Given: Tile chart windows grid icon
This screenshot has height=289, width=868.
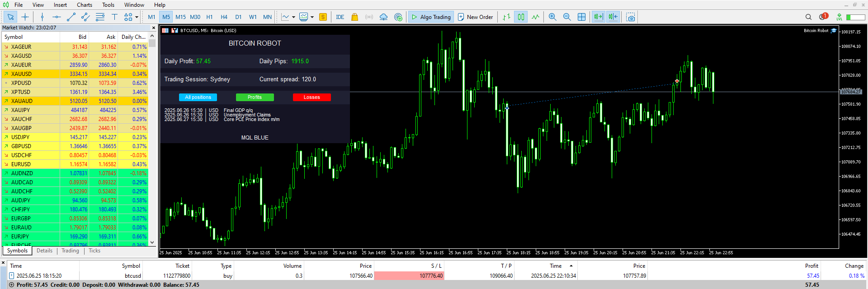Looking at the screenshot, I should (581, 17).
